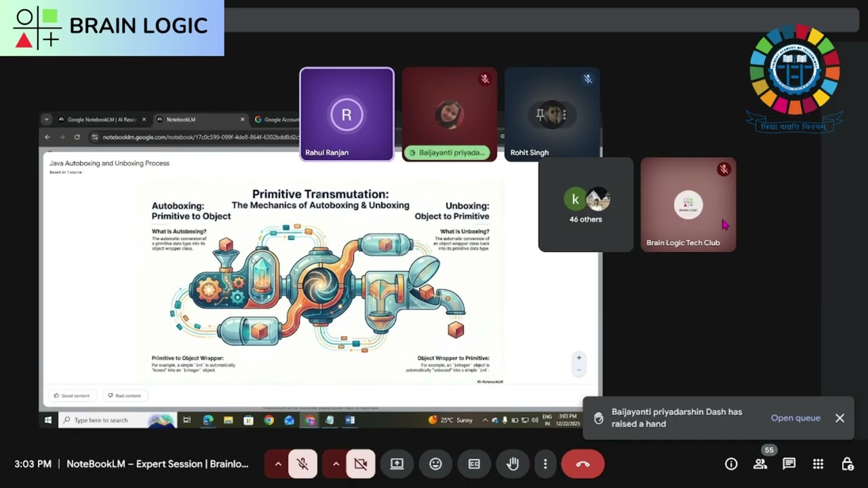Open the 25°C Sunny weather widget
Viewport: 868px width, 488px height.
pos(451,420)
